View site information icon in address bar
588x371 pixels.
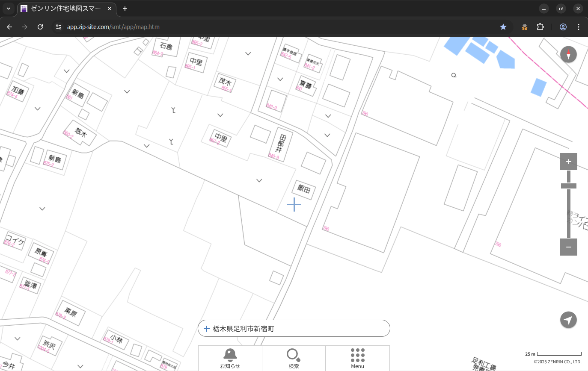tap(59, 27)
